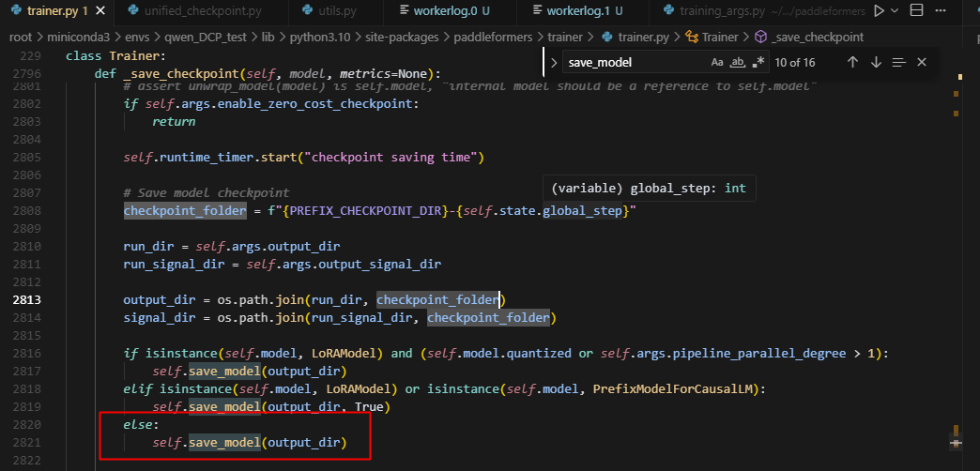Click the save_model search input field
Image resolution: width=980 pixels, height=471 pixels.
tap(634, 62)
